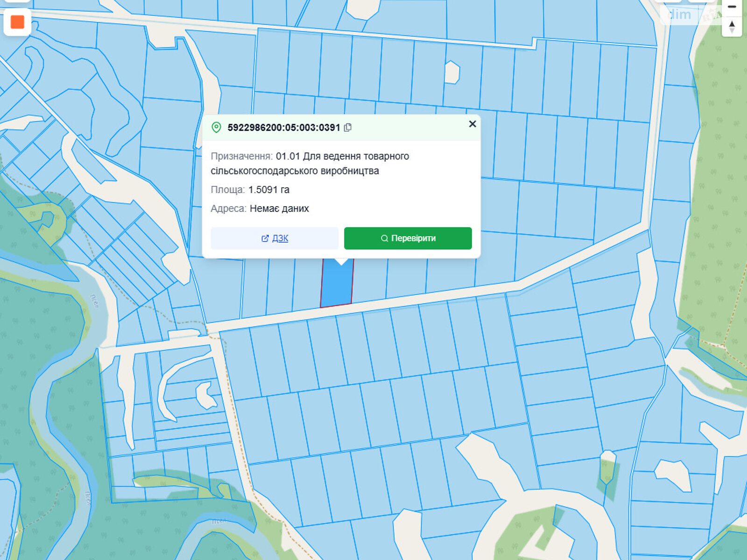The image size is (747, 560).
Task: Click the Адреса label in popup
Action: [x=228, y=209]
